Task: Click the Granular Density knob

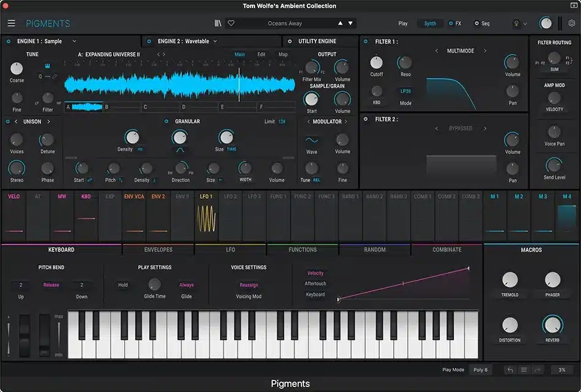Action: tap(132, 137)
